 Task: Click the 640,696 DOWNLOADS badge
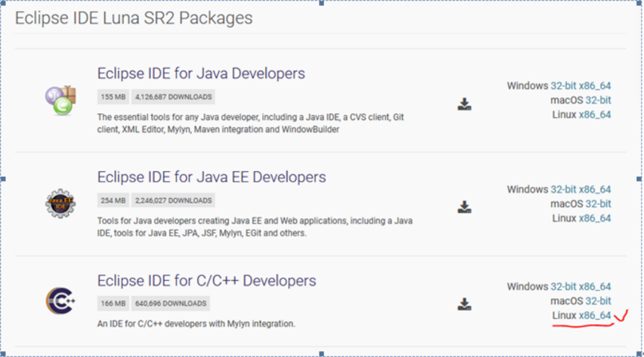pos(170,304)
